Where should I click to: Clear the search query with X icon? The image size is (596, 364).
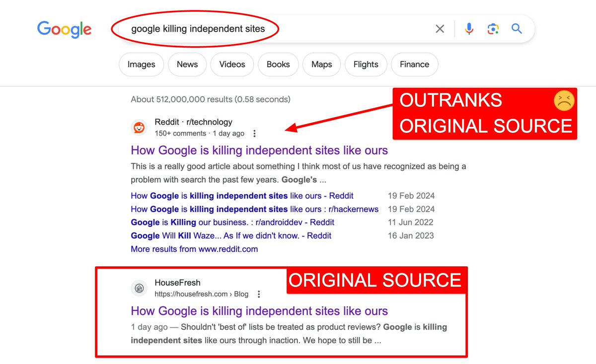coord(440,29)
